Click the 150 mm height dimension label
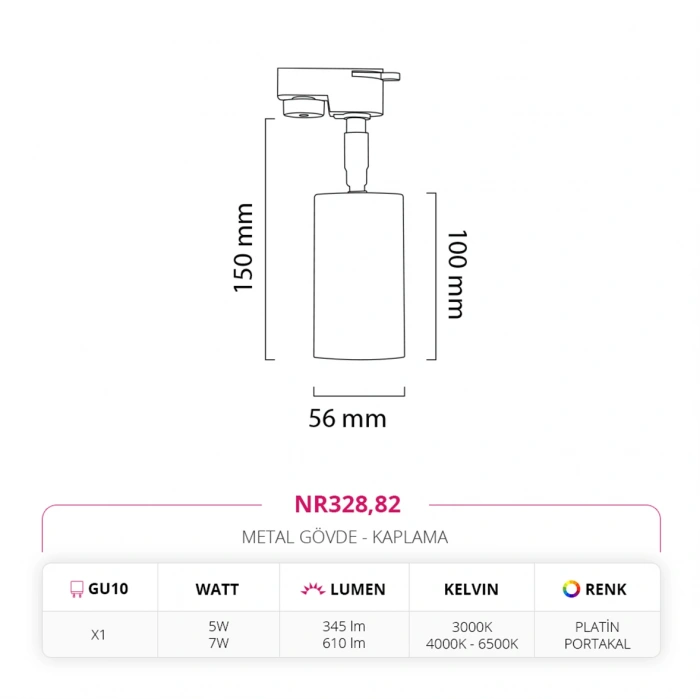Viewport: 700px width, 700px height. (x=244, y=248)
